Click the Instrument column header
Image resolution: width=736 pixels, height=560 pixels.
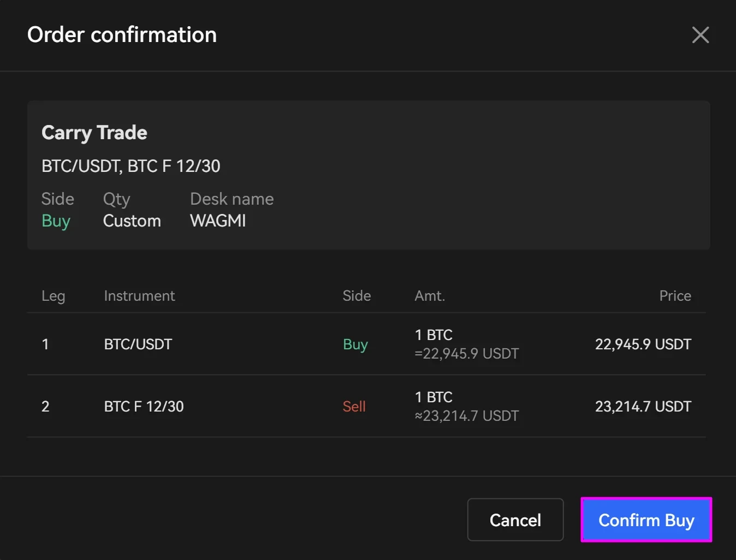[139, 296]
